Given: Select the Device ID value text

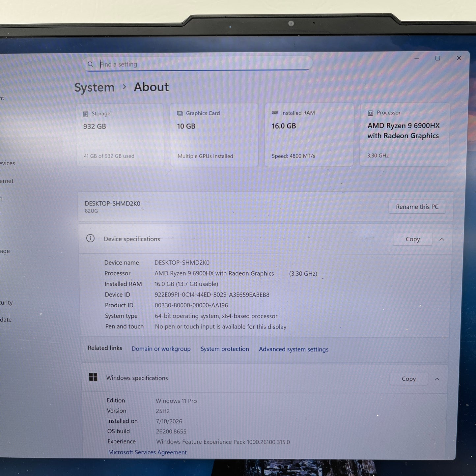Looking at the screenshot, I should pos(212,295).
